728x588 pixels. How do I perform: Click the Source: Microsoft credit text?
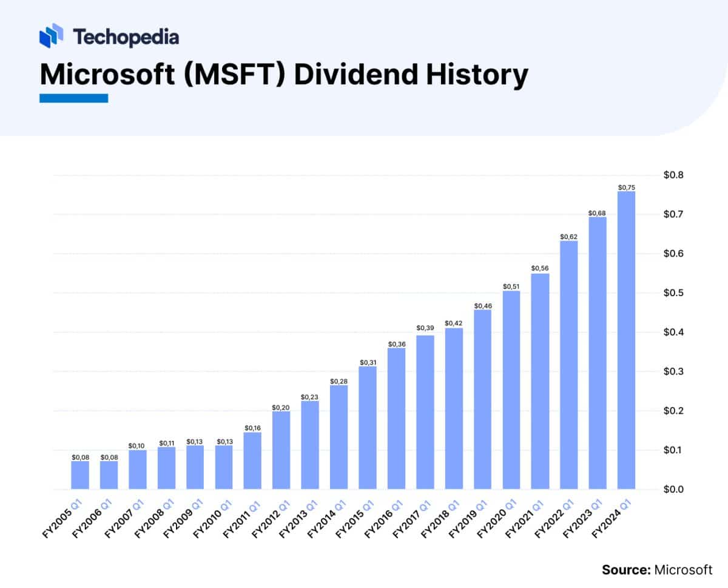pyautogui.click(x=657, y=569)
